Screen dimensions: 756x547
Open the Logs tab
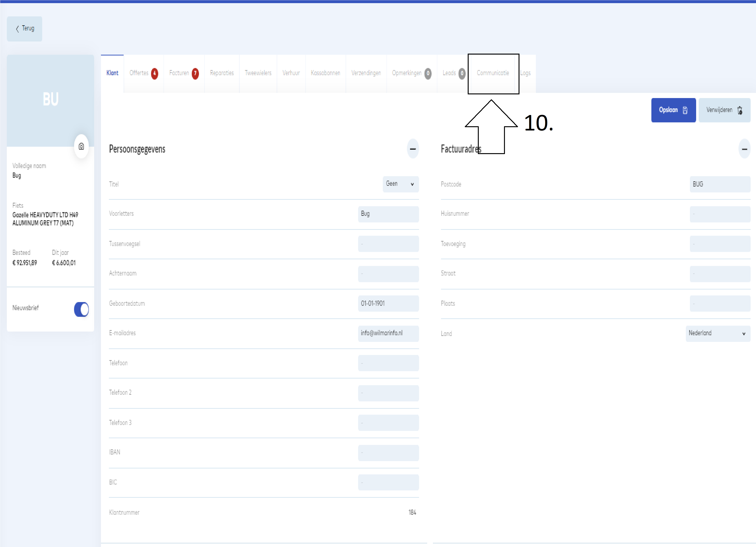click(525, 73)
